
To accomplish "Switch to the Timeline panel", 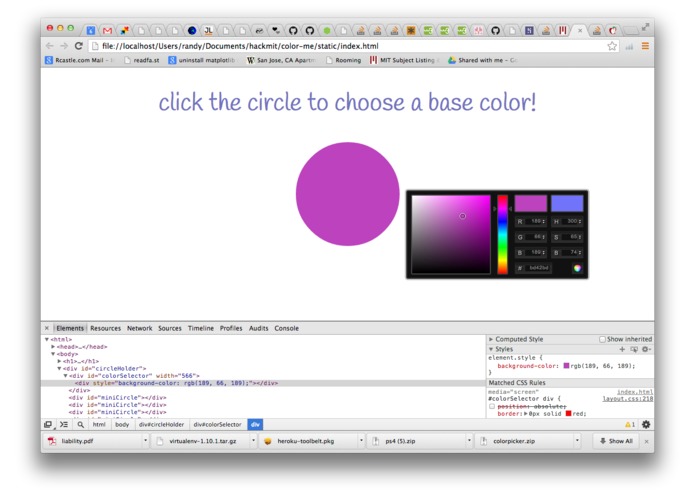I will pos(201,328).
